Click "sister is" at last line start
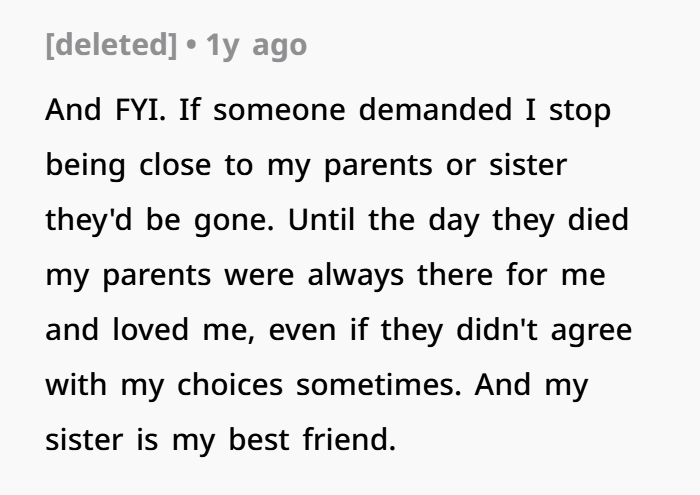700x495 pixels. tap(102, 440)
